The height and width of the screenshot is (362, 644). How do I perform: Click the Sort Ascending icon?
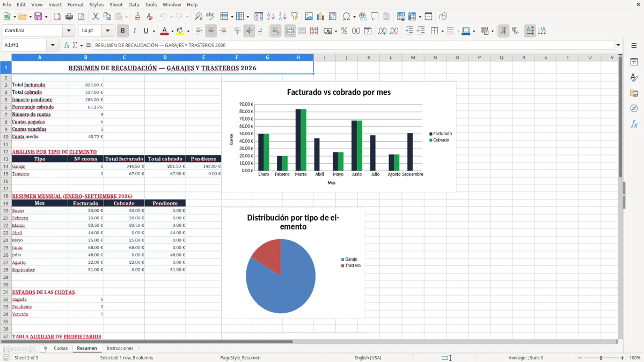pyautogui.click(x=270, y=17)
